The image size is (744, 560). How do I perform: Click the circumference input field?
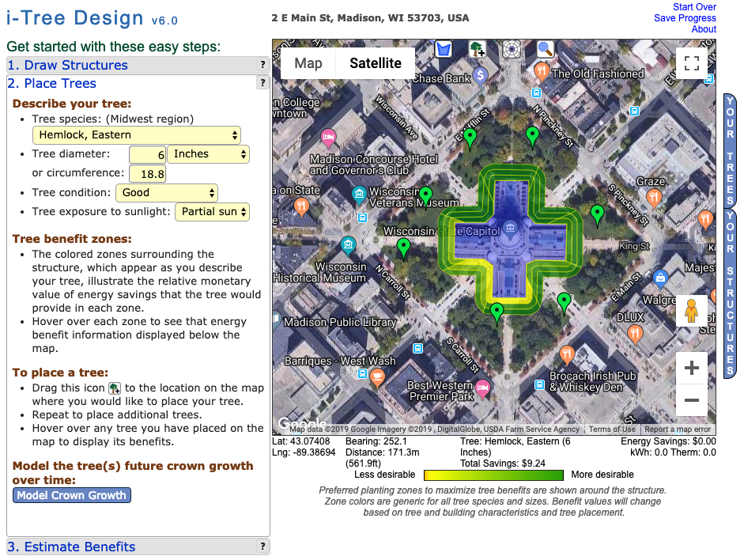(147, 174)
